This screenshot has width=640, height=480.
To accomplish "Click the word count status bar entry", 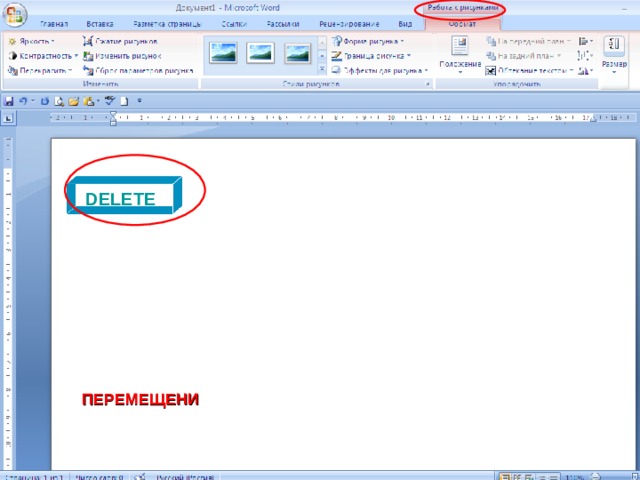I will [x=99, y=477].
